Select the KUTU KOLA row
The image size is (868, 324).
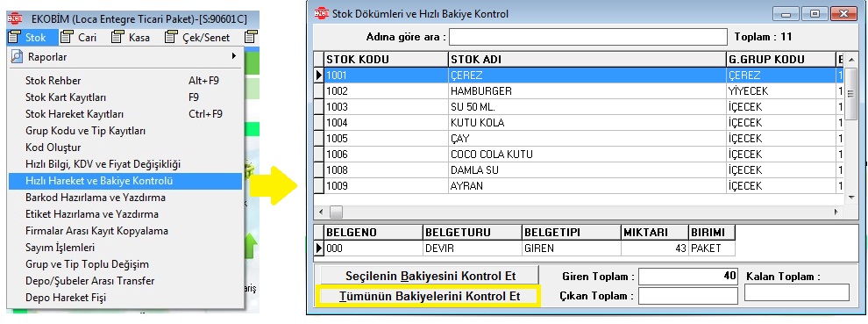580,123
